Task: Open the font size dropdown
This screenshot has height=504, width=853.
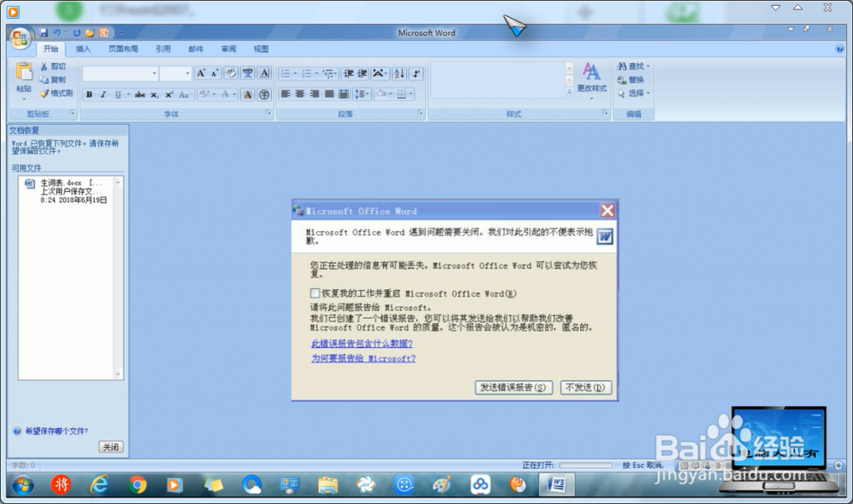Action: click(x=188, y=73)
